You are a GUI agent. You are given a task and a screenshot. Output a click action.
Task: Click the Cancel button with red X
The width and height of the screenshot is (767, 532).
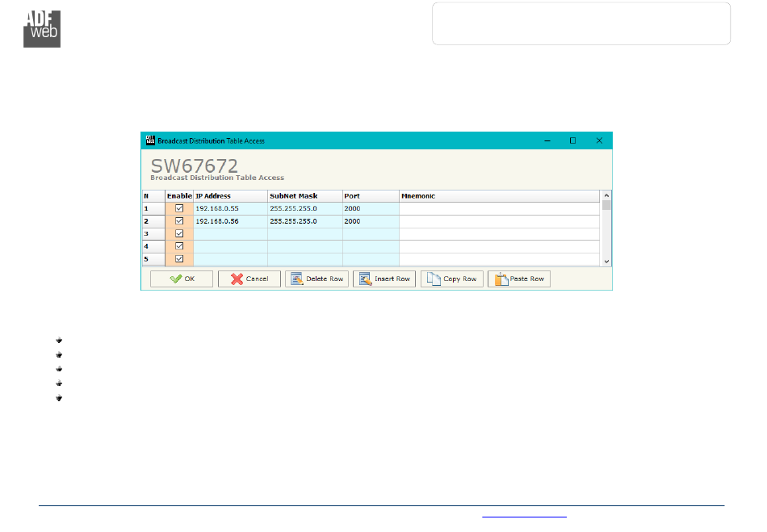tap(249, 279)
